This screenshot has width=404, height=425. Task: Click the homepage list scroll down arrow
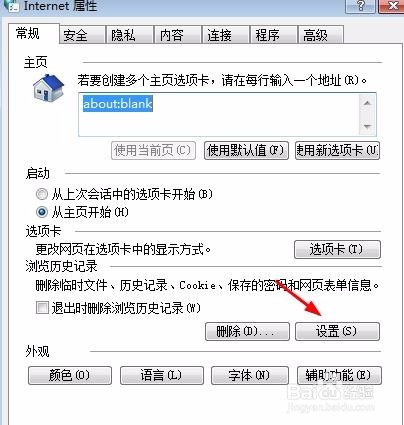pos(367,127)
